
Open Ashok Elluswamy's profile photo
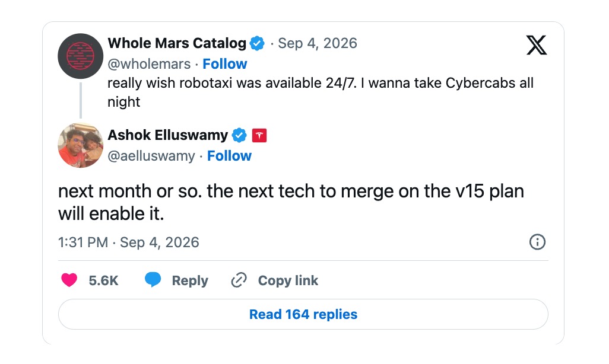tap(80, 145)
